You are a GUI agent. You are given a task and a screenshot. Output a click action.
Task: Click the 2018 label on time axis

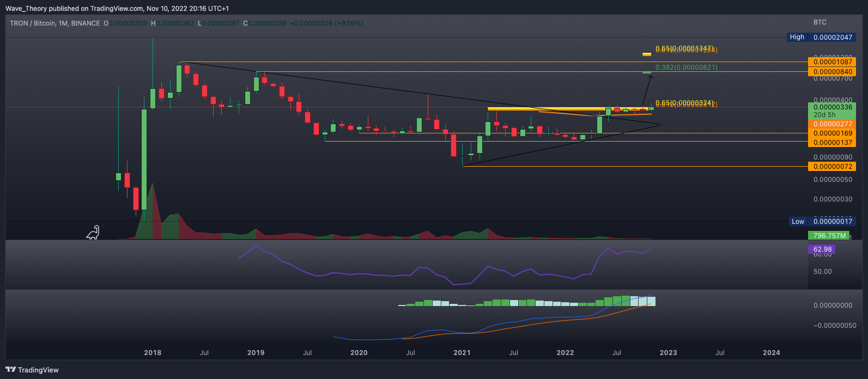click(x=153, y=352)
